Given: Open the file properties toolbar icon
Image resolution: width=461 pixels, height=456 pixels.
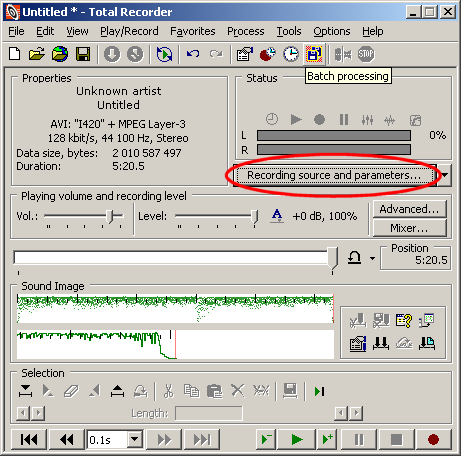Looking at the screenshot, I should point(245,54).
